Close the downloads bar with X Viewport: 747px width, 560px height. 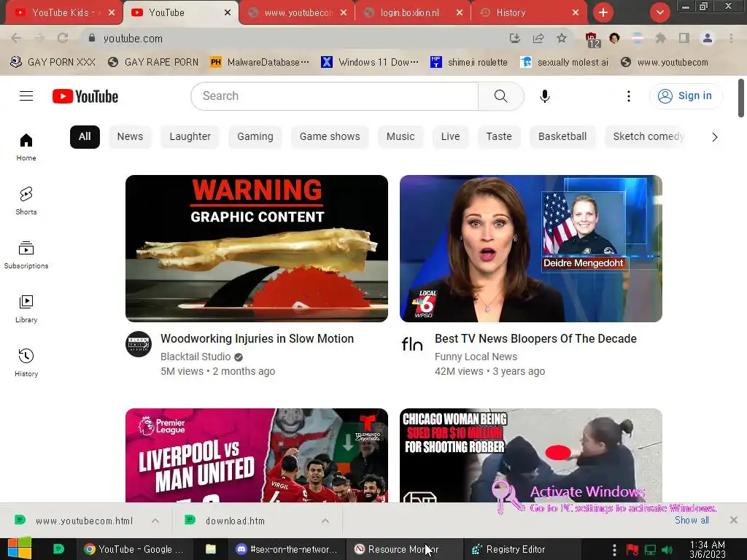(x=734, y=520)
